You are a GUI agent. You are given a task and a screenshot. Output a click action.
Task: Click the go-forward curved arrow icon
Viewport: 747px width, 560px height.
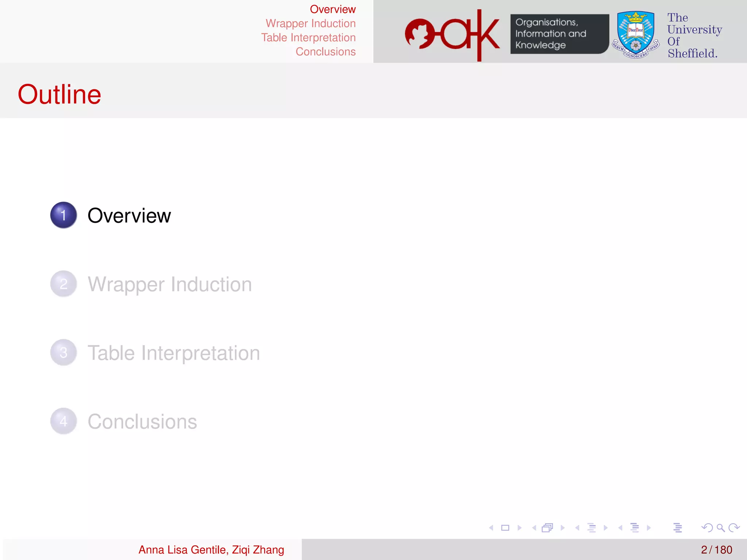click(x=734, y=528)
